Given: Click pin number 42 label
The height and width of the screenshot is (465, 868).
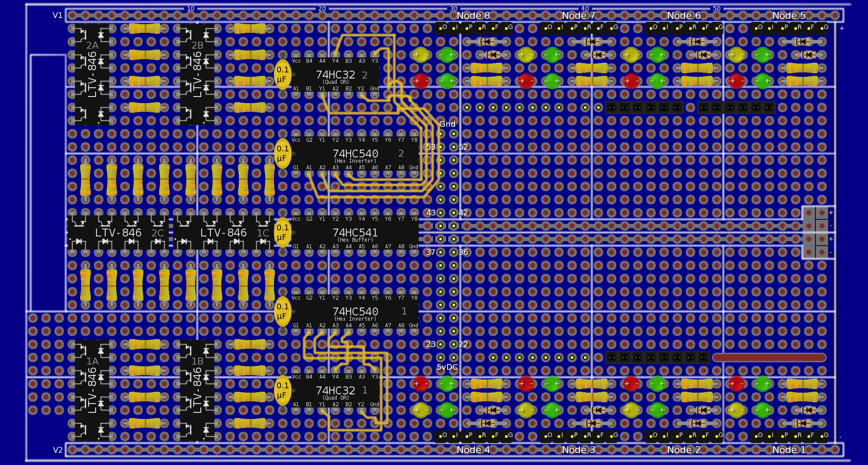Looking at the screenshot, I should 463,213.
